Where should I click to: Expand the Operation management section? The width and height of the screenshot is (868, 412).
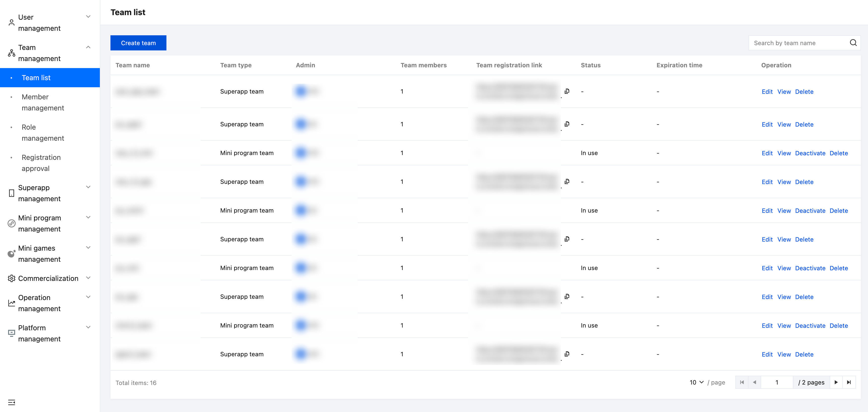(88, 297)
